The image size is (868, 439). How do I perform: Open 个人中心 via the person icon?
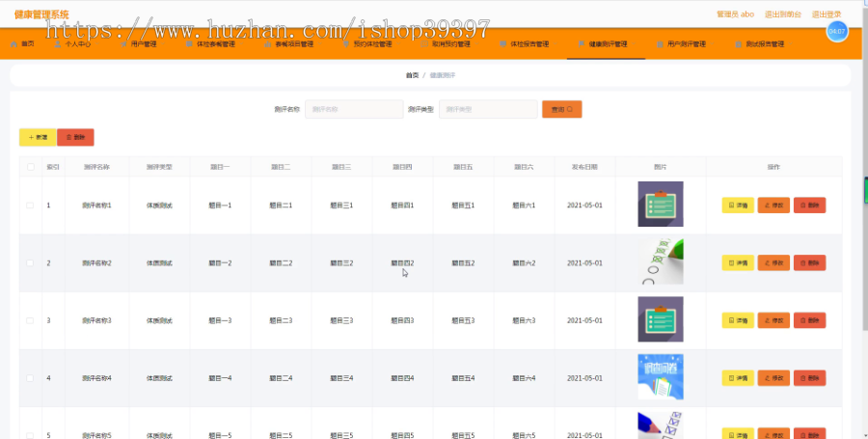coord(58,43)
